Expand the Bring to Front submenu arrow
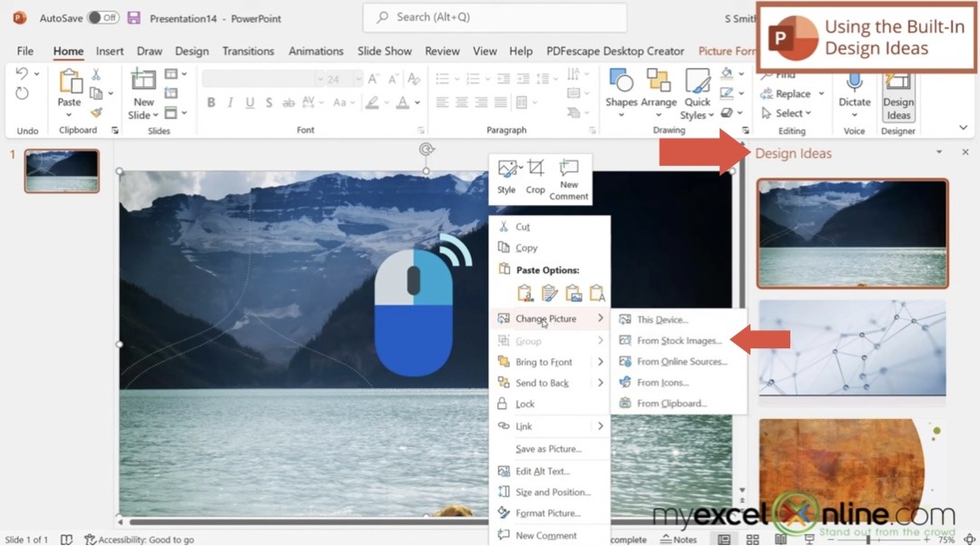980x546 pixels. click(x=600, y=362)
